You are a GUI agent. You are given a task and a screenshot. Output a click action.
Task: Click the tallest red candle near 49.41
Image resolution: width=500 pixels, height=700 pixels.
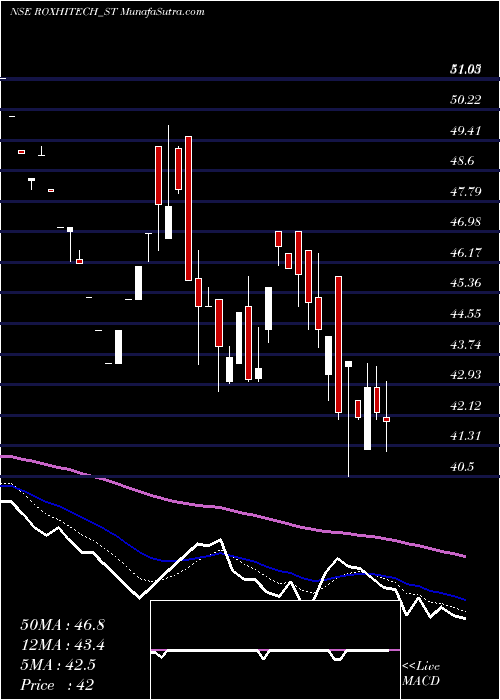coord(188,208)
